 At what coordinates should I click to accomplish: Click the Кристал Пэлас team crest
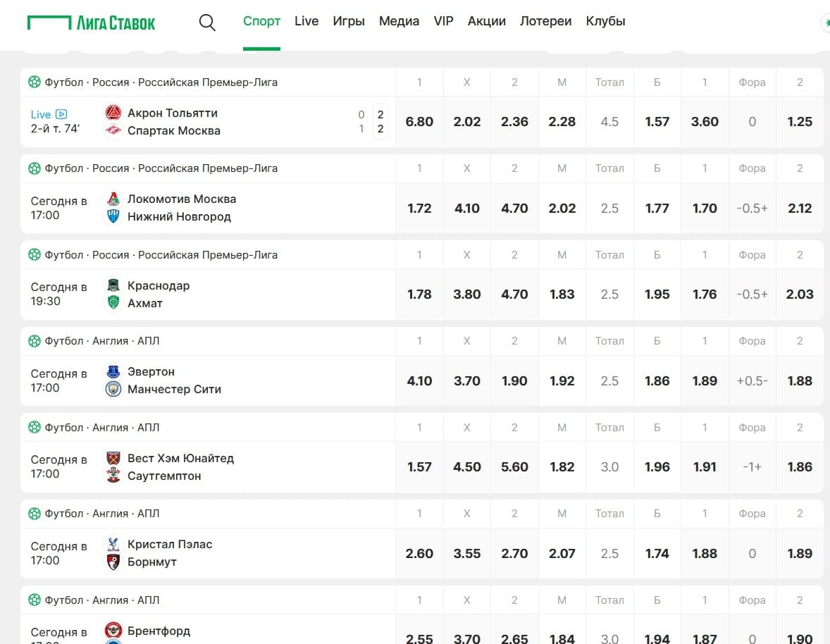[x=113, y=544]
